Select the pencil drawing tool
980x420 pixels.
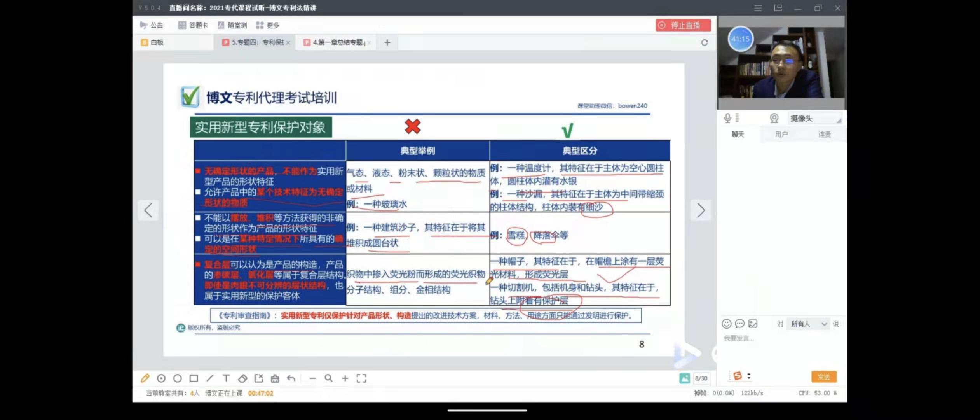(x=145, y=378)
